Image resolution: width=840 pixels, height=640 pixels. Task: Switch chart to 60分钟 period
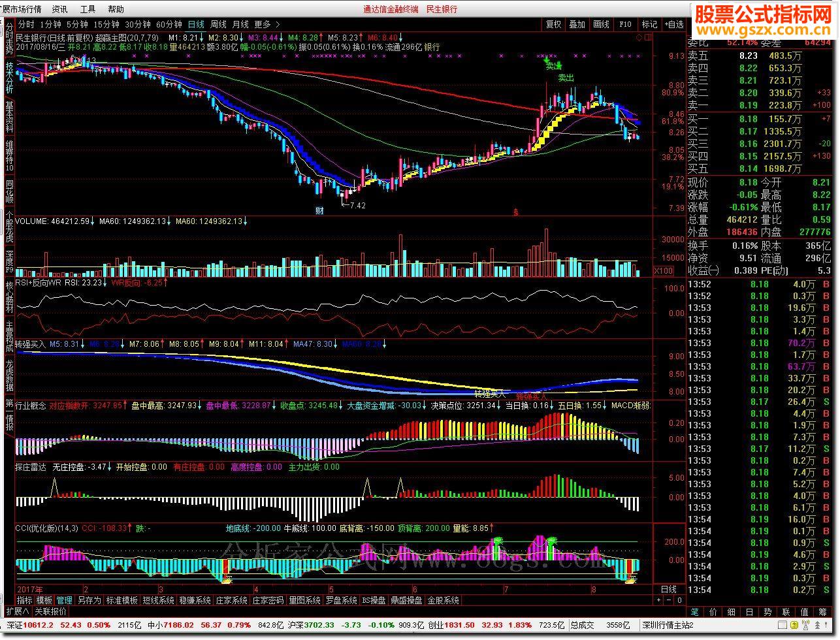(x=169, y=24)
